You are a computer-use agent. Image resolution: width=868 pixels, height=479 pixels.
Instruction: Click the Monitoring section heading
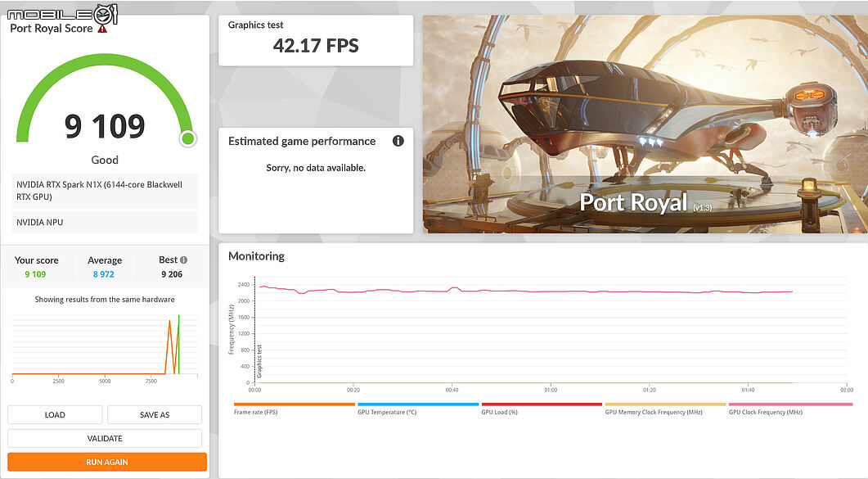pyautogui.click(x=256, y=255)
